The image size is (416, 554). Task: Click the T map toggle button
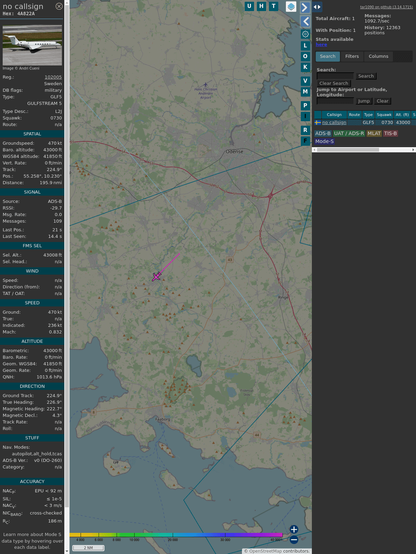pyautogui.click(x=273, y=6)
